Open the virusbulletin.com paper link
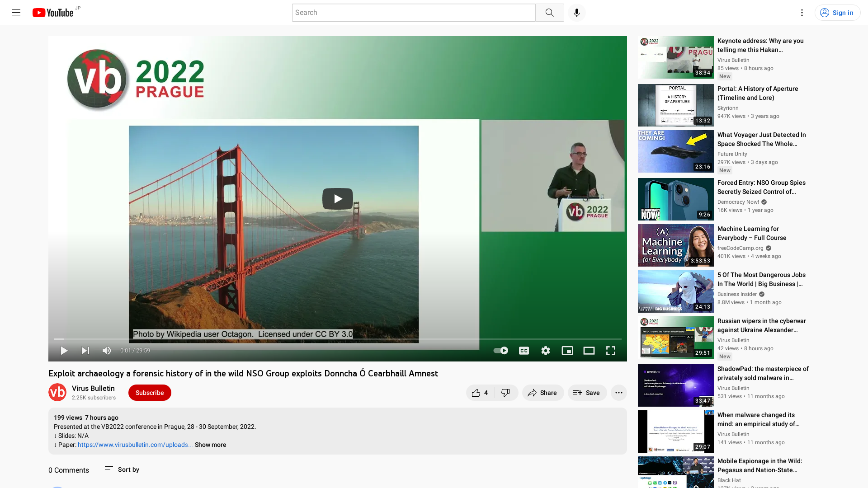The image size is (868, 488). 133,445
